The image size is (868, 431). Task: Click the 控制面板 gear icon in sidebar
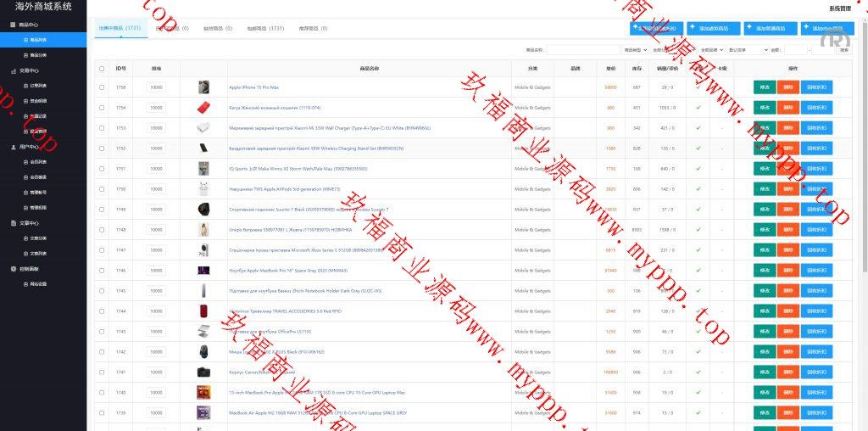point(13,268)
